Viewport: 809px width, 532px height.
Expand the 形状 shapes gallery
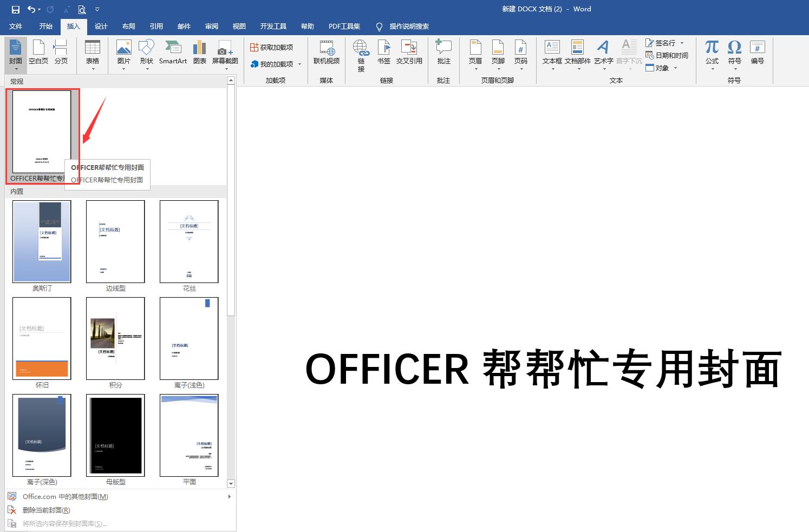click(146, 68)
